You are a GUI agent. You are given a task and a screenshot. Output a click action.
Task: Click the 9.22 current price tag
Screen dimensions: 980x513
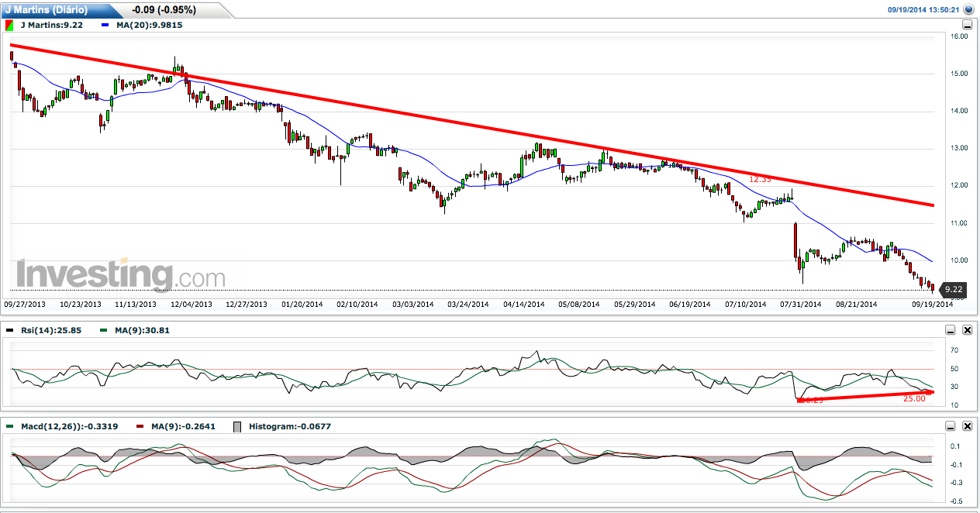point(952,290)
